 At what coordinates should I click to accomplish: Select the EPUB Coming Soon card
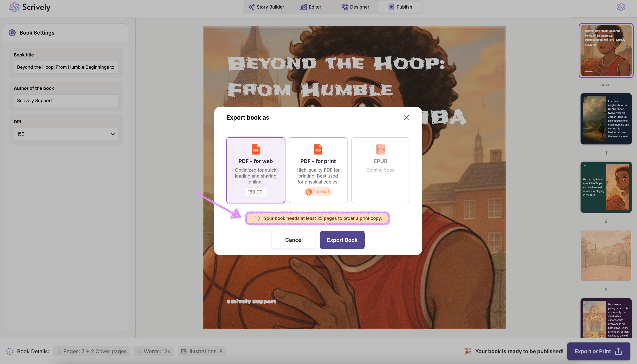coord(380,170)
